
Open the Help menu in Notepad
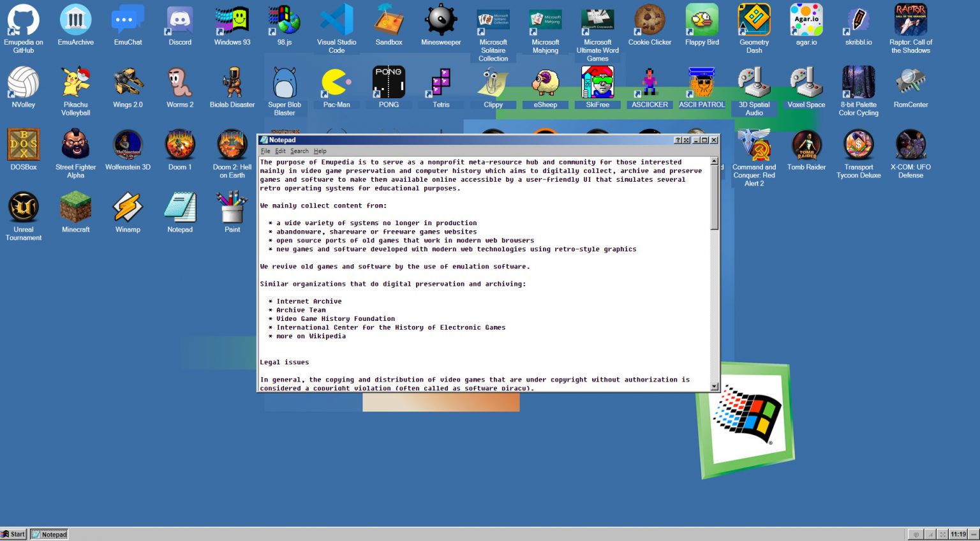(319, 151)
